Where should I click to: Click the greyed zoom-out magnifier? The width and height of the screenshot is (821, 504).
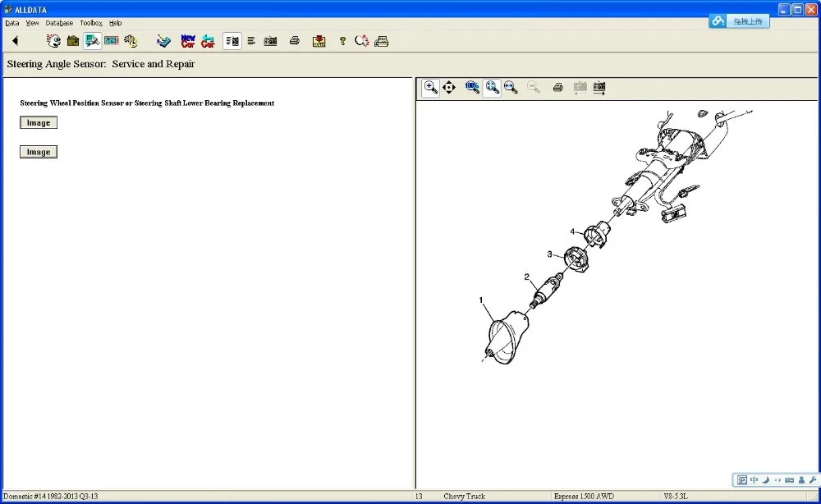(534, 87)
